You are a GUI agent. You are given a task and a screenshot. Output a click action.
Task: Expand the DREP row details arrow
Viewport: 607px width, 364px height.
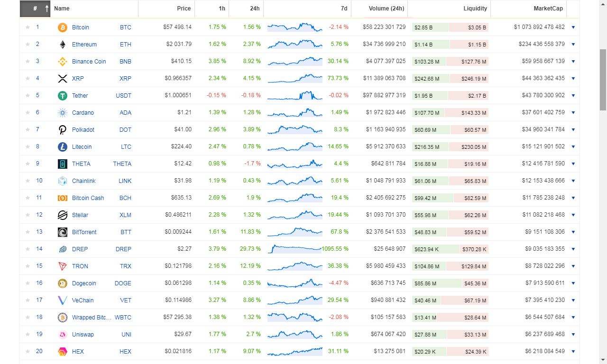(x=573, y=249)
